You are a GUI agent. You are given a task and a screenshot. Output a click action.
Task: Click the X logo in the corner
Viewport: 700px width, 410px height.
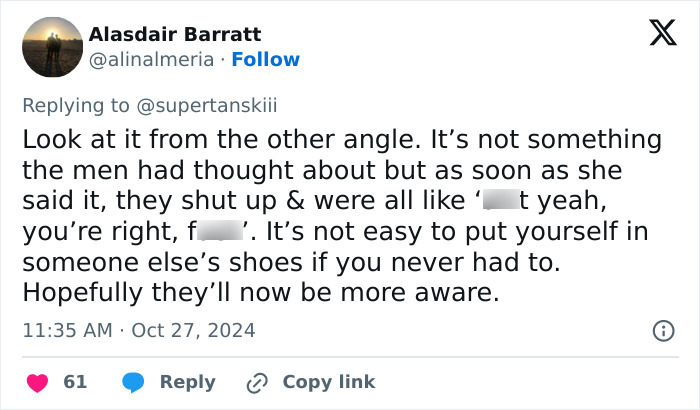click(656, 34)
